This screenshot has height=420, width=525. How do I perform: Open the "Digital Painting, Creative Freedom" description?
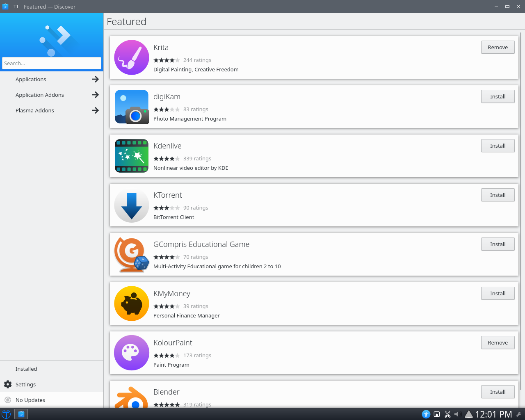(x=196, y=69)
